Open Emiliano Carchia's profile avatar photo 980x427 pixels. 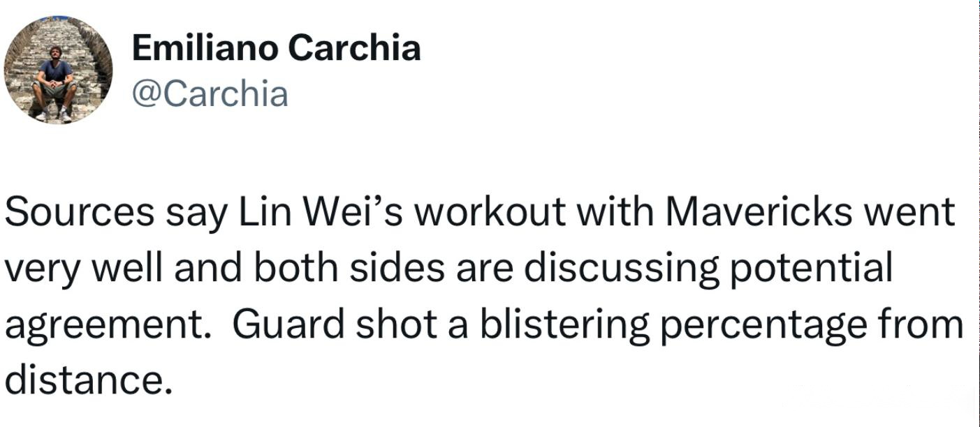point(58,70)
